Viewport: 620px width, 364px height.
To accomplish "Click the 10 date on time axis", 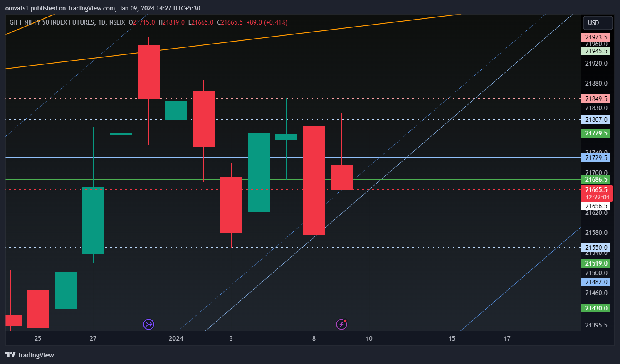I will 369,339.
